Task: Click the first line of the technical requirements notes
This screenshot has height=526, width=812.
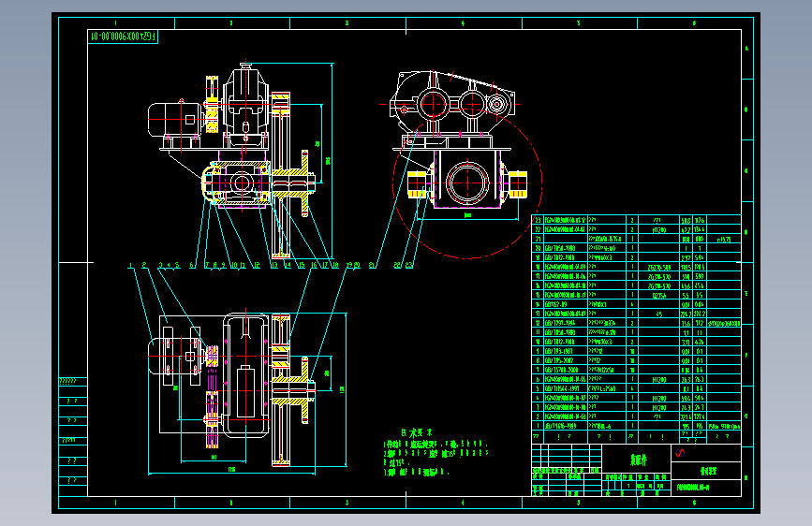Action: click(435, 445)
